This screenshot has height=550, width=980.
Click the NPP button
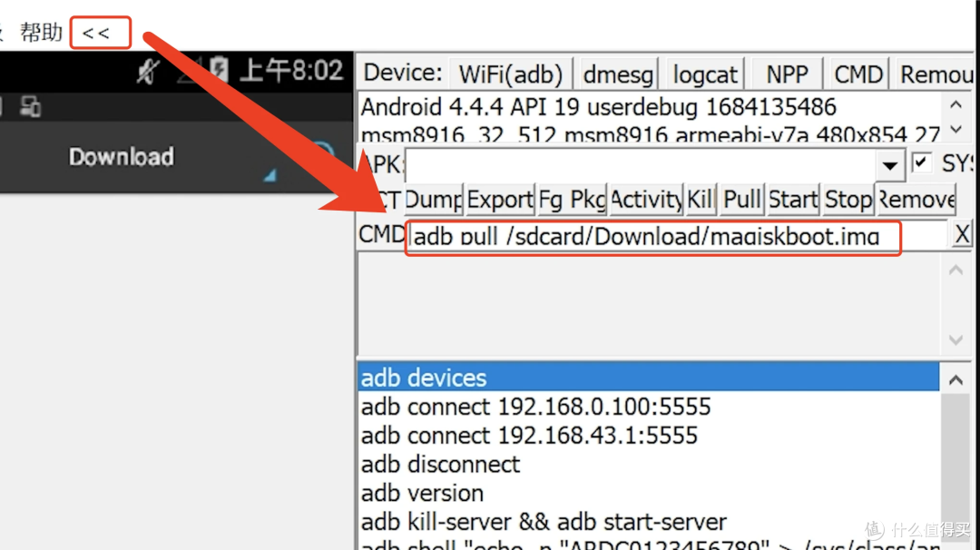pos(786,74)
